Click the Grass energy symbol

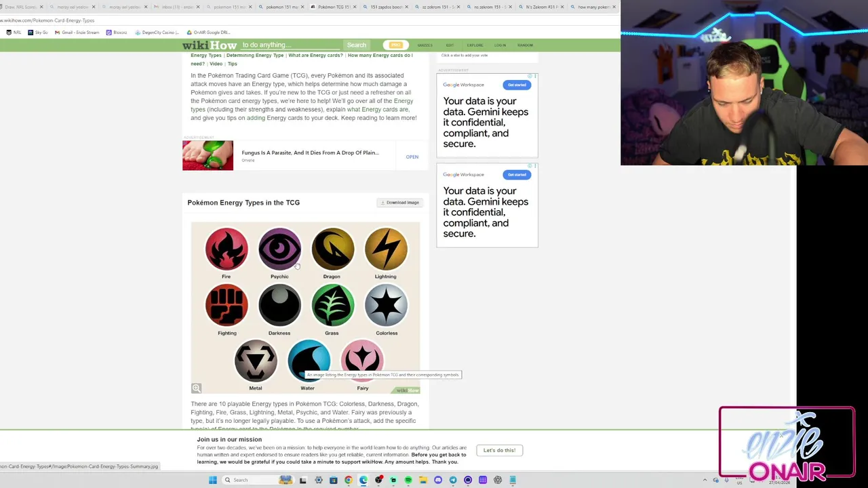[332, 305]
